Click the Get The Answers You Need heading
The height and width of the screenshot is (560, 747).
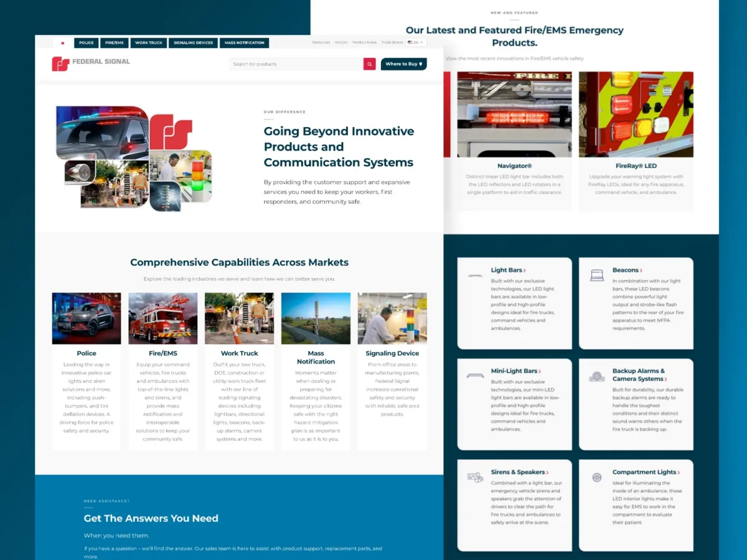[151, 518]
